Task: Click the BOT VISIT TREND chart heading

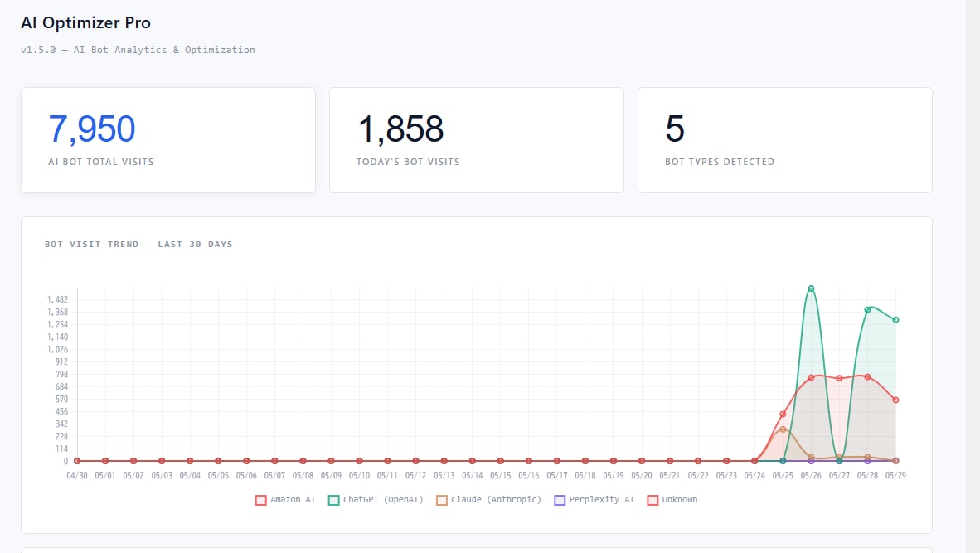Action: pyautogui.click(x=138, y=245)
